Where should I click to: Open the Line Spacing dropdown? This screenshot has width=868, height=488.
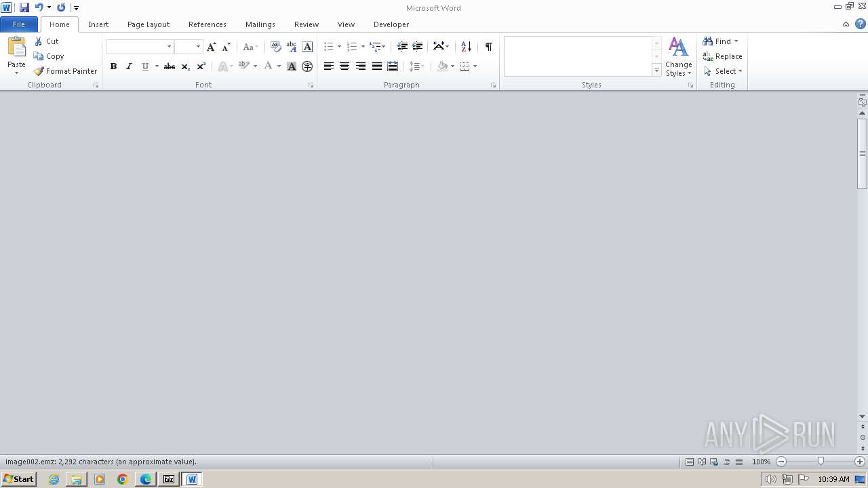416,66
